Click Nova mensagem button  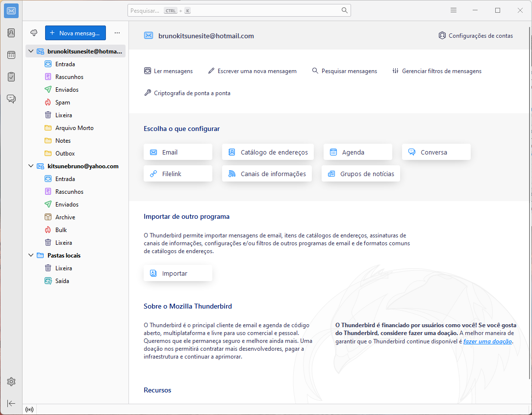[76, 33]
